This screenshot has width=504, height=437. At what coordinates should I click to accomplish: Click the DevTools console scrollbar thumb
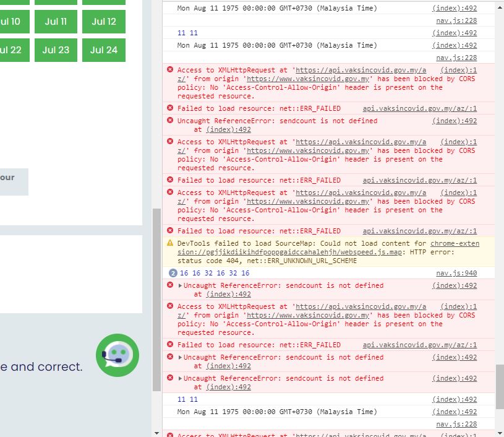tap(500, 386)
